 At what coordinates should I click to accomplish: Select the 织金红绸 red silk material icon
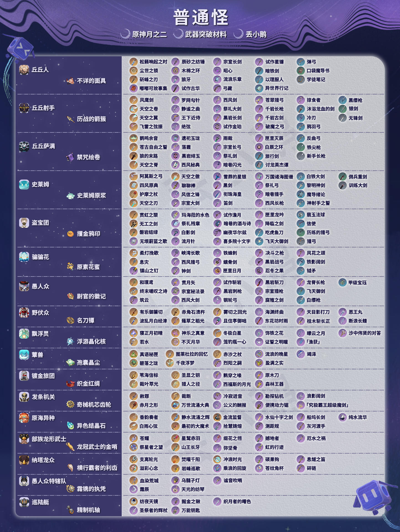coord(70,384)
